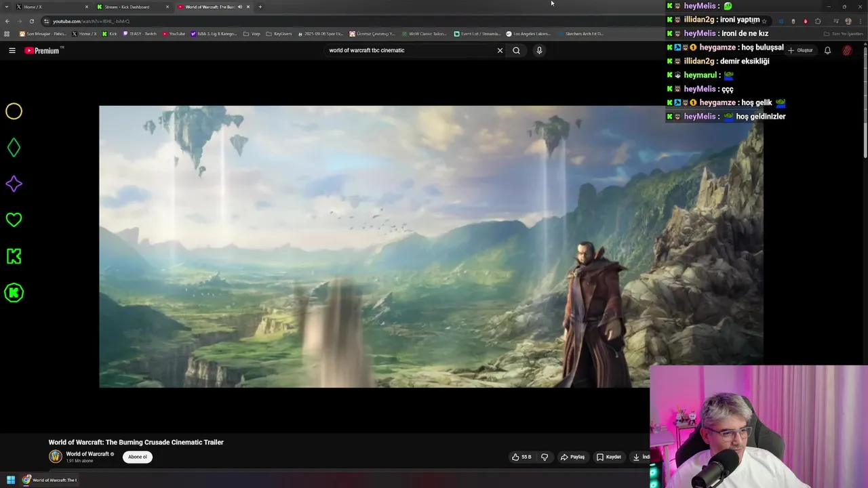Open a new browser tab
The height and width of the screenshot is (488, 868).
coord(260,7)
